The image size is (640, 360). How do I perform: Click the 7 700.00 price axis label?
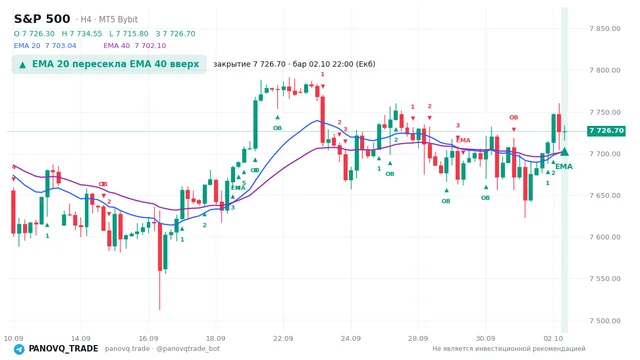pyautogui.click(x=605, y=154)
